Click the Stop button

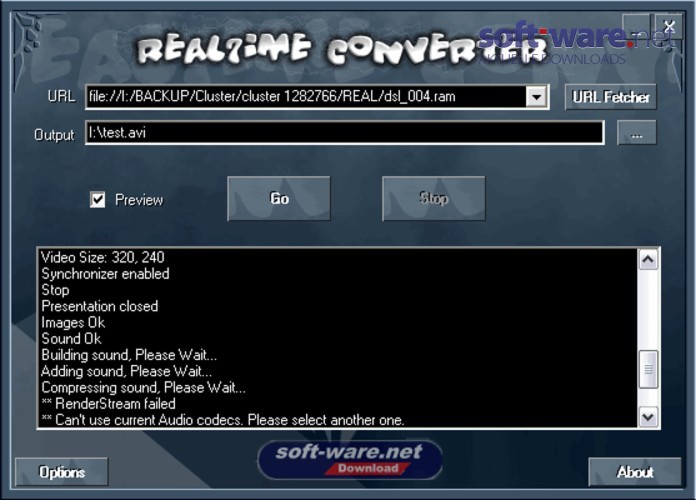(x=434, y=198)
